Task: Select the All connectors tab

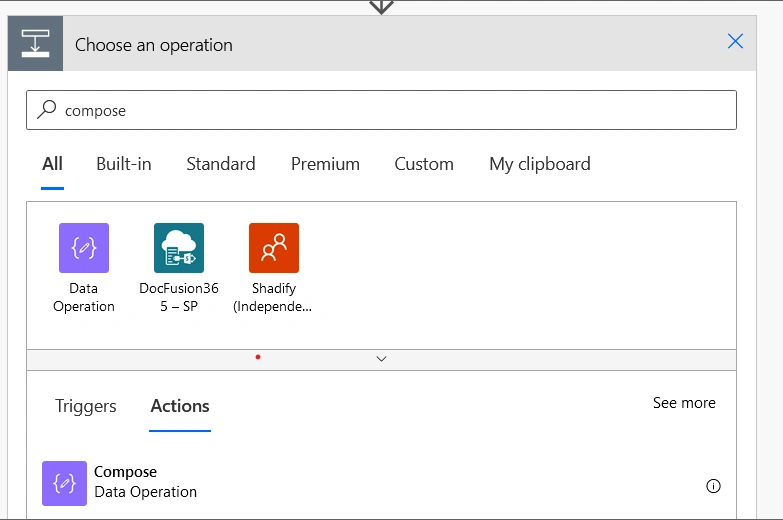Action: [x=52, y=164]
